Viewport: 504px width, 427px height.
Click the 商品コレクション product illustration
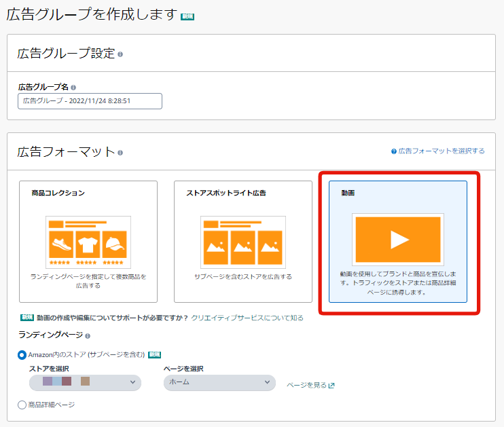click(x=88, y=242)
